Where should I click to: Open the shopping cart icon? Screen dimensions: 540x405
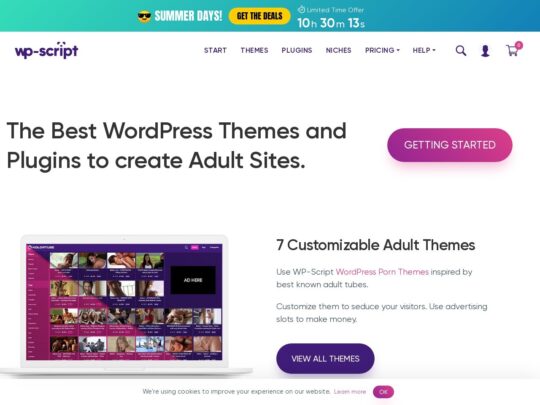coord(512,51)
